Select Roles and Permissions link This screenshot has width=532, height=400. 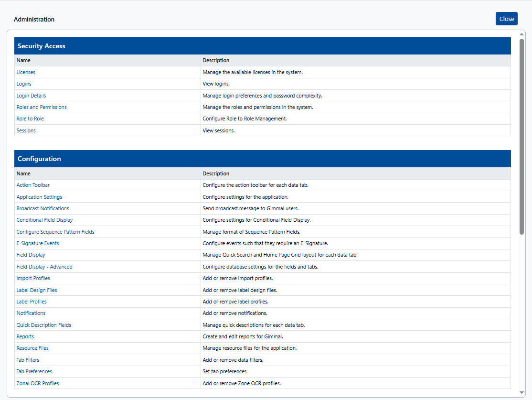42,107
